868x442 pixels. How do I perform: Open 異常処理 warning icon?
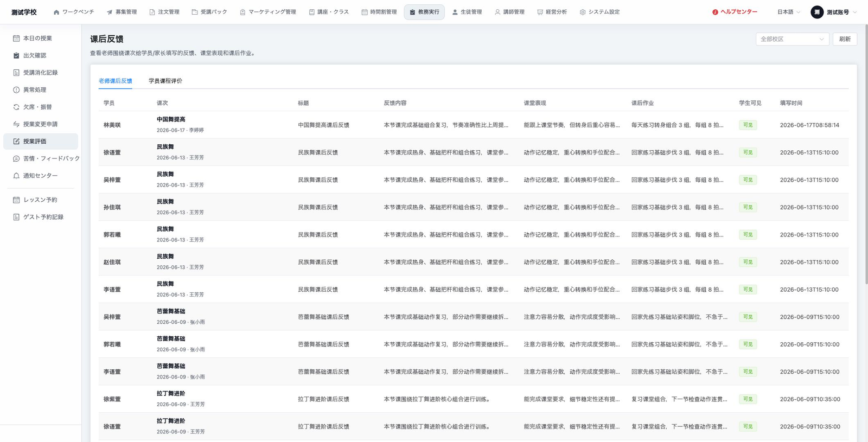[x=16, y=90]
